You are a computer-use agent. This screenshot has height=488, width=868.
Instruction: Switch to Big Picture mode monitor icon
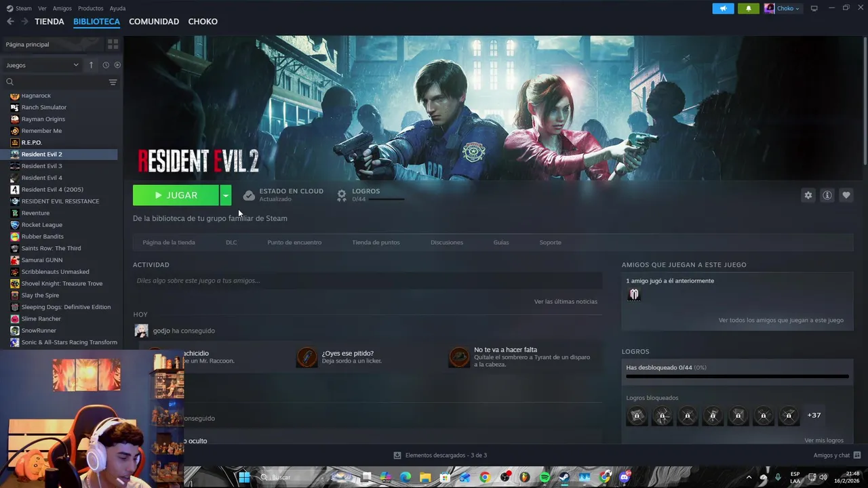tap(814, 8)
